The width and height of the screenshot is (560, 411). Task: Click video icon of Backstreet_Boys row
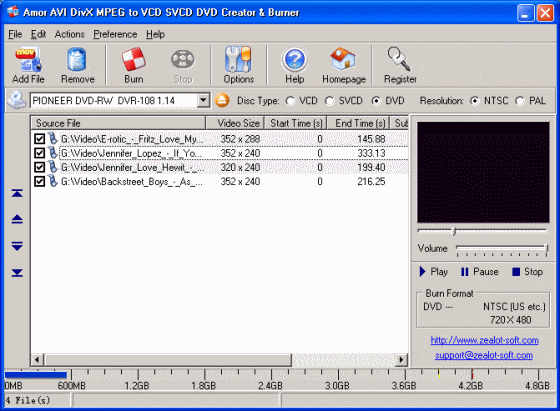(x=53, y=181)
